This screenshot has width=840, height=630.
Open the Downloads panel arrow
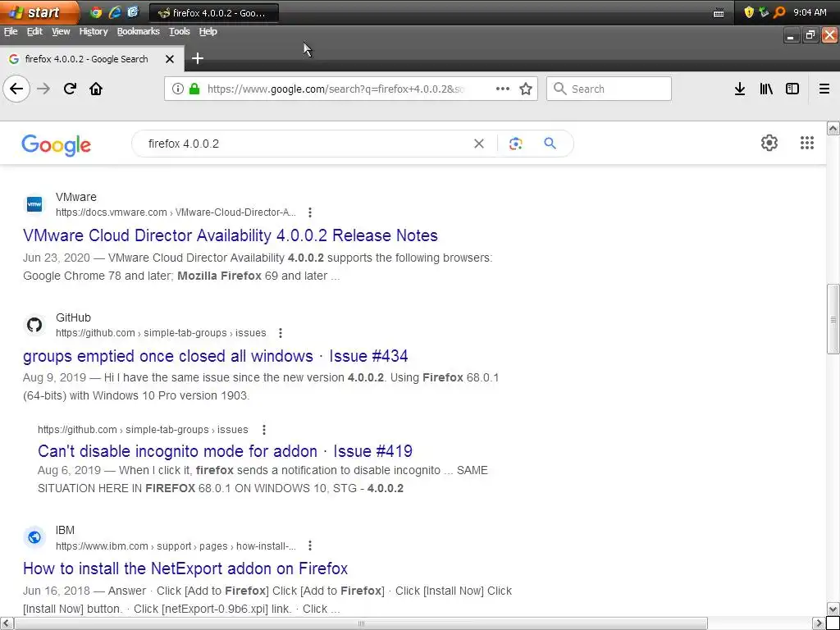(740, 89)
